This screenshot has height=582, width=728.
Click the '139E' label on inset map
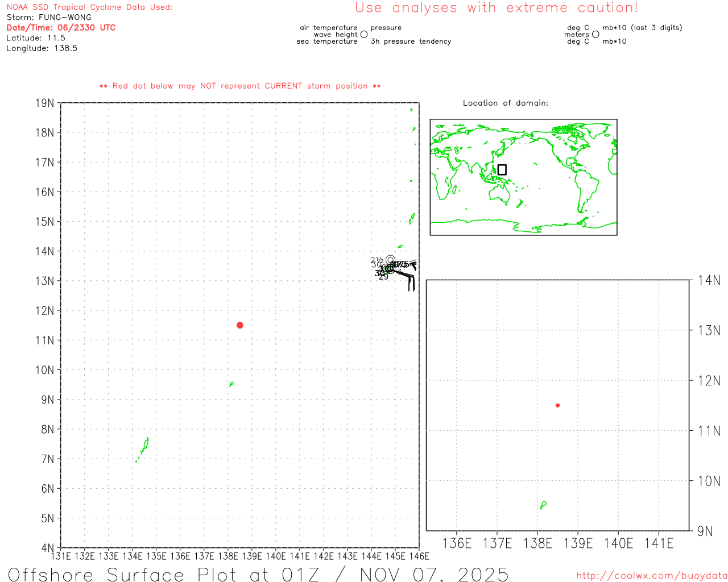pos(578,543)
